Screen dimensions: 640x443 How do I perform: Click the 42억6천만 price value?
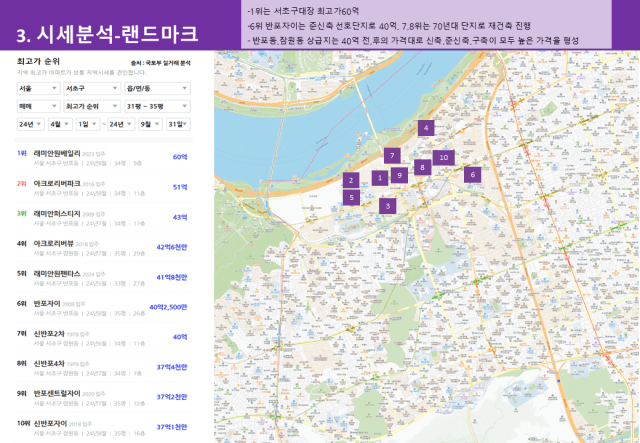[172, 247]
